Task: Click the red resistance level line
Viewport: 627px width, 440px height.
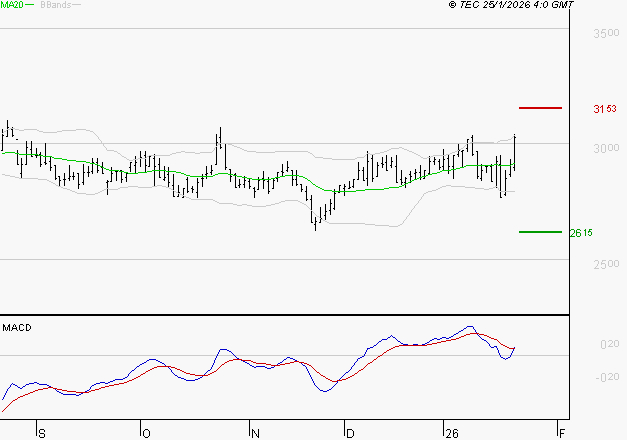Action: click(x=540, y=108)
